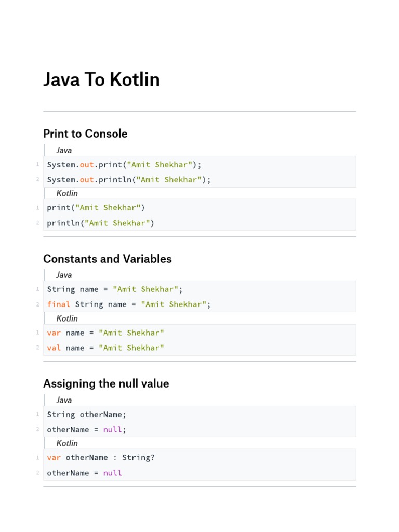
Task: Click the "var name" Kotlin line
Action: coord(105,332)
